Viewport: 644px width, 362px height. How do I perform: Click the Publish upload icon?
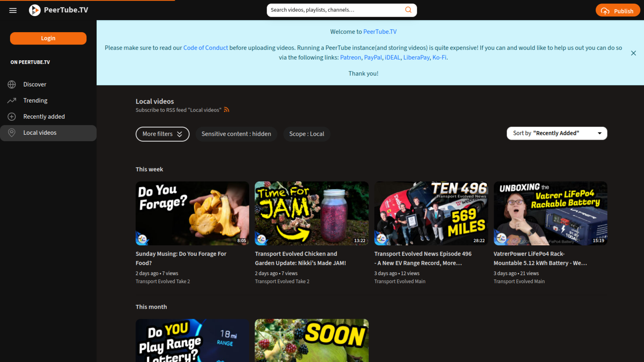[605, 10]
